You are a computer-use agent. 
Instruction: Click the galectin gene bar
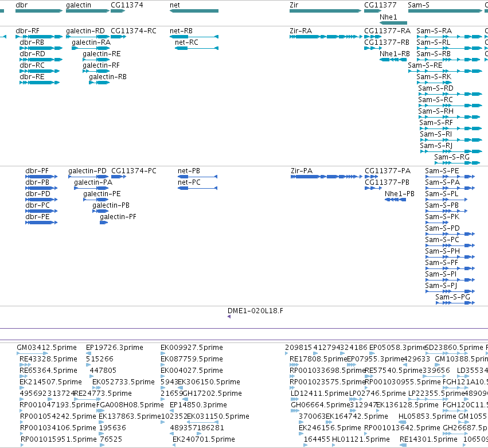[x=88, y=11]
